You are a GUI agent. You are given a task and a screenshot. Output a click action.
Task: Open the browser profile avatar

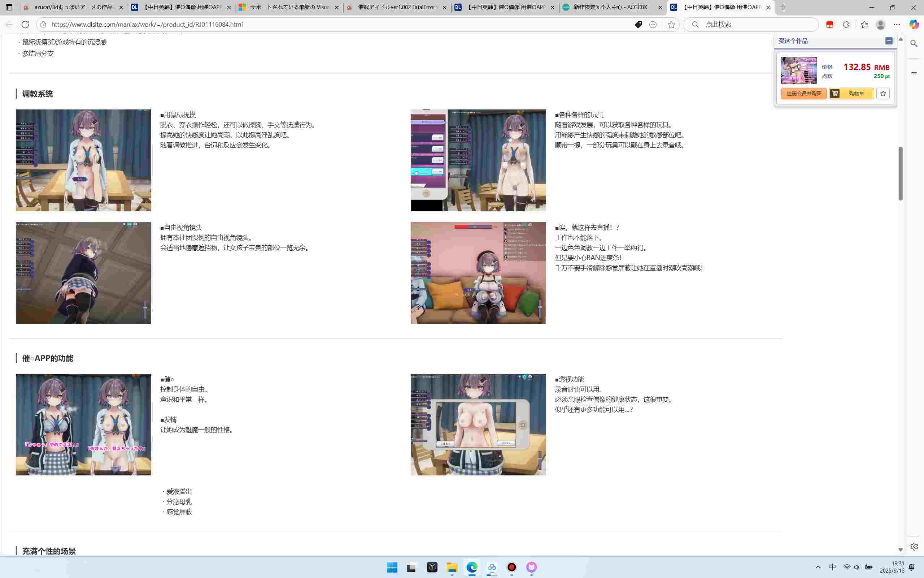pos(880,25)
